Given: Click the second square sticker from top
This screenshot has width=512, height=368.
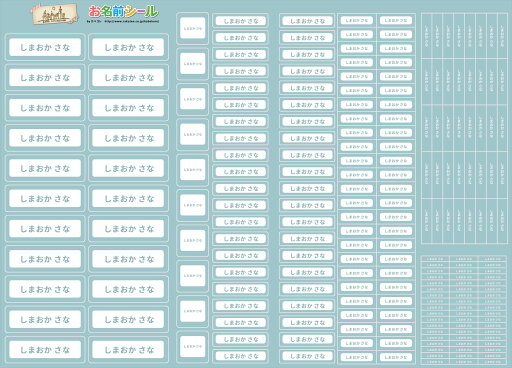Looking at the screenshot, I should tap(193, 63).
